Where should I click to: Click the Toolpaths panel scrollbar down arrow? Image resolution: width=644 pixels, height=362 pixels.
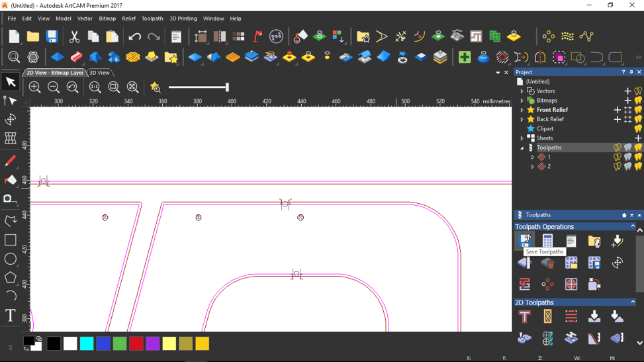[x=639, y=343]
